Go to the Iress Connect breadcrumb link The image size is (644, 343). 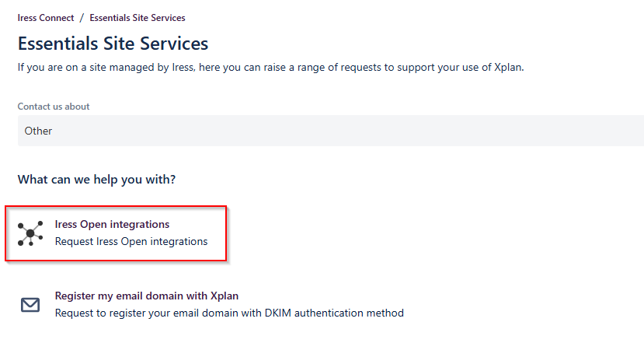pyautogui.click(x=46, y=18)
